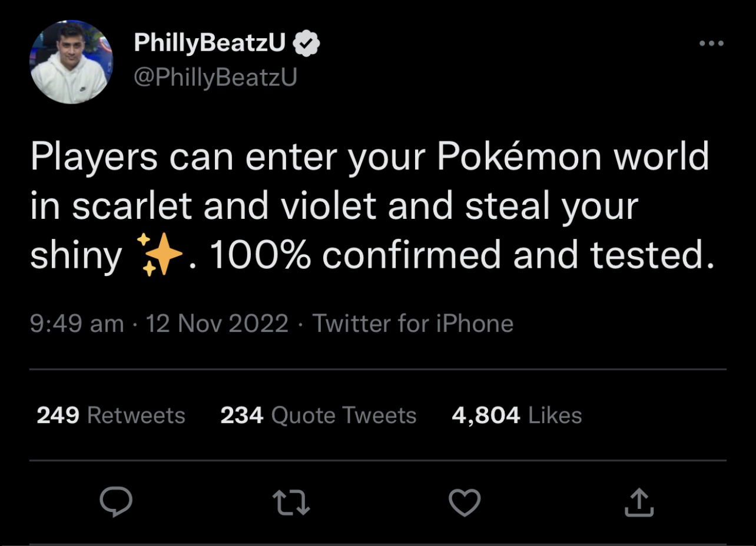756x546 pixels.
Task: Open PhillyBeatzU's profile picture
Action: 71,62
